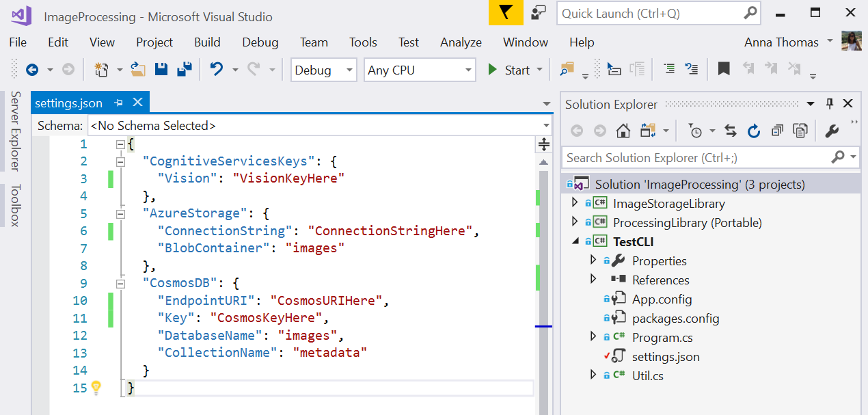868x415 pixels.
Task: Collapse the AzureStorage JSON block
Action: point(121,213)
